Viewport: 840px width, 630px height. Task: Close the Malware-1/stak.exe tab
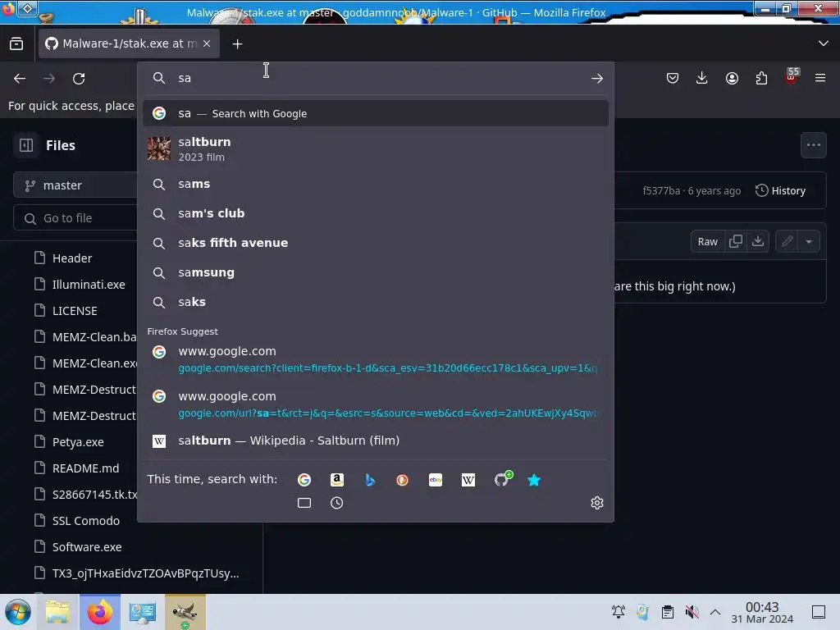coord(207,43)
